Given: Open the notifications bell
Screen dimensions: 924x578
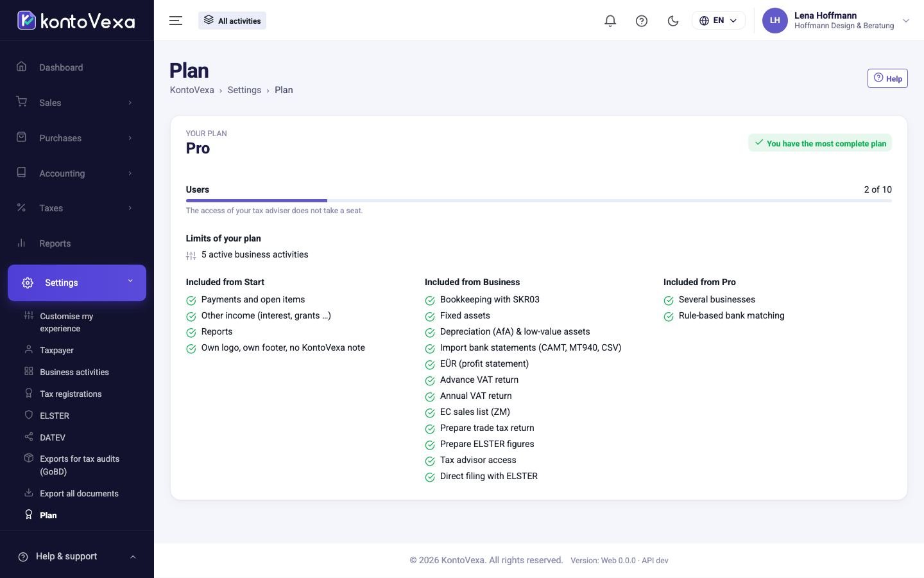Looking at the screenshot, I should pyautogui.click(x=610, y=21).
